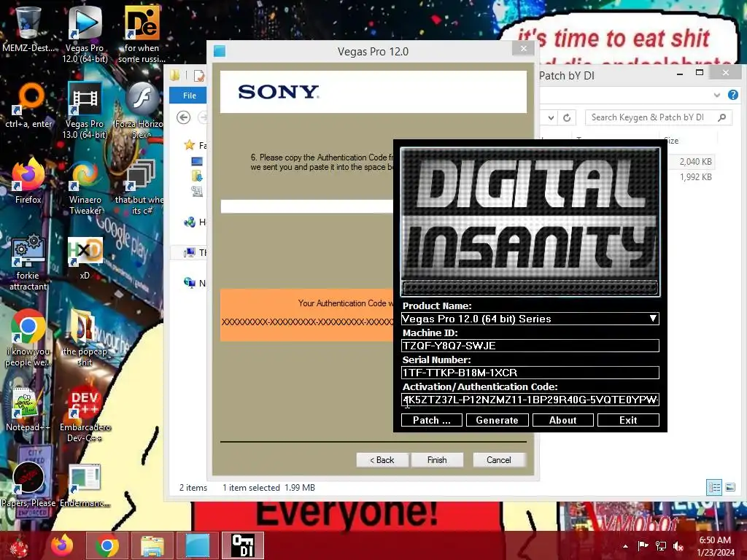Click the Serial Number field in keygen
The width and height of the screenshot is (747, 560).
tap(530, 373)
